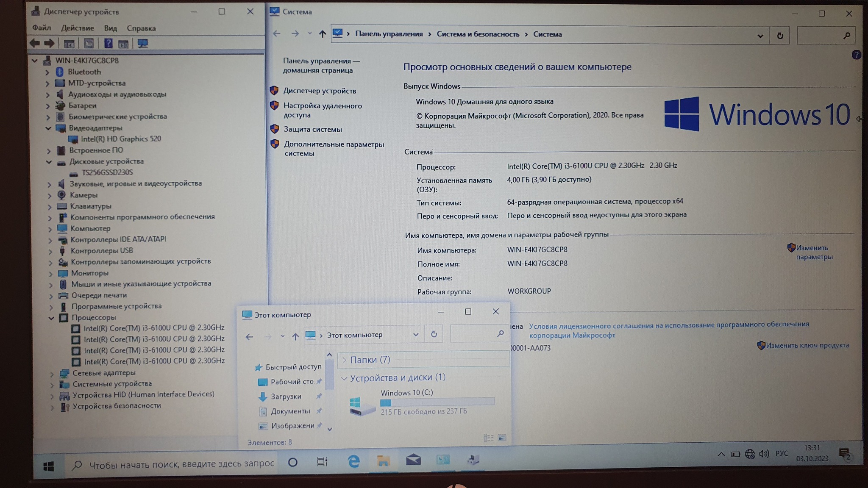Viewport: 868px width, 488px height.
Task: Collapse the Processors tree node
Action: (x=51, y=318)
